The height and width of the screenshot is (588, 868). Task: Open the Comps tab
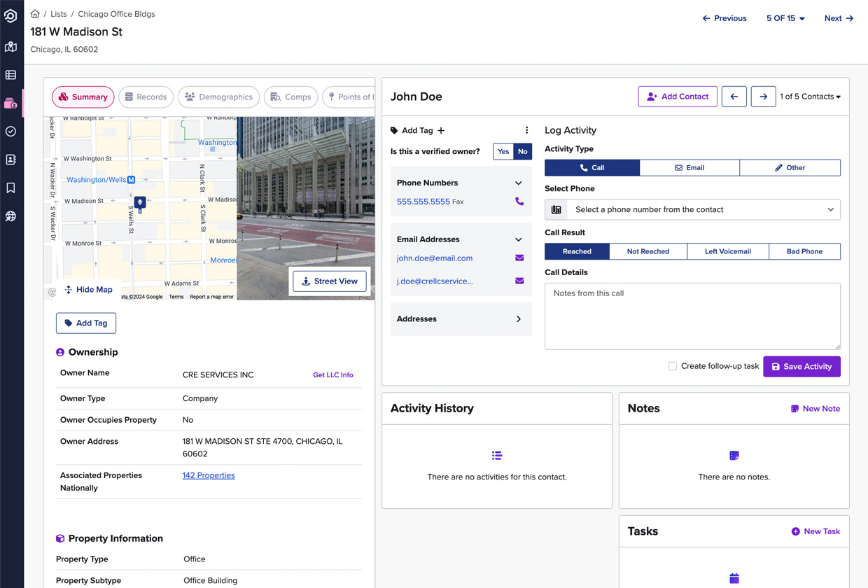[290, 97]
